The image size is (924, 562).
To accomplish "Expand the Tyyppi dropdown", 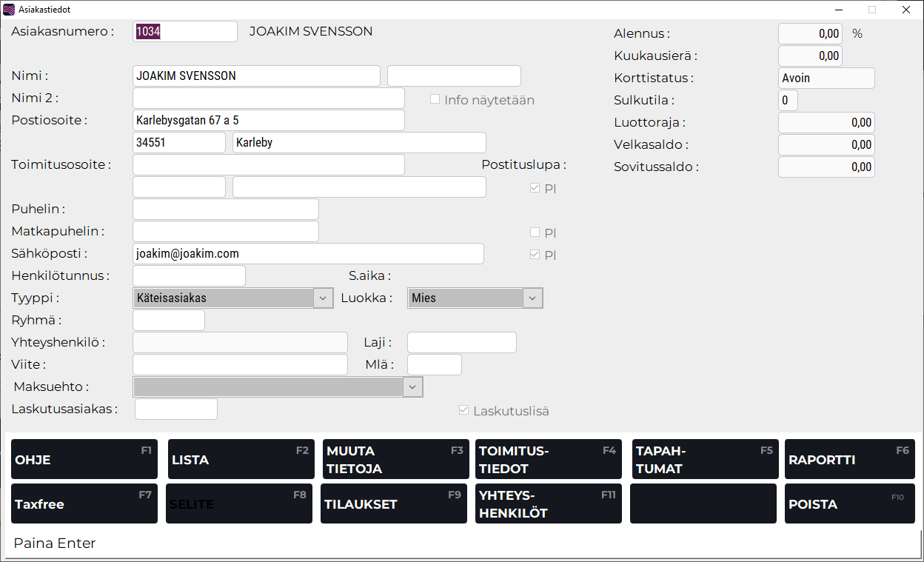I will [x=324, y=298].
